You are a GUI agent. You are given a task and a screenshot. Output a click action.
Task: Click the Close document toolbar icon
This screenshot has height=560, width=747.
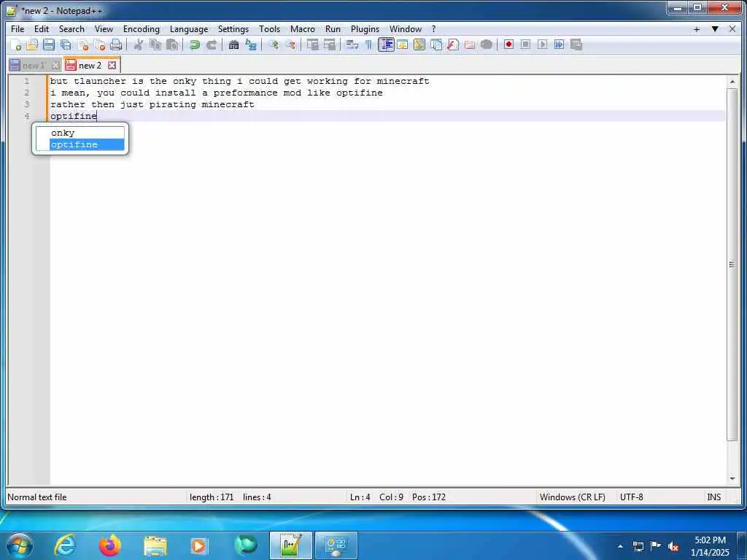(x=83, y=44)
